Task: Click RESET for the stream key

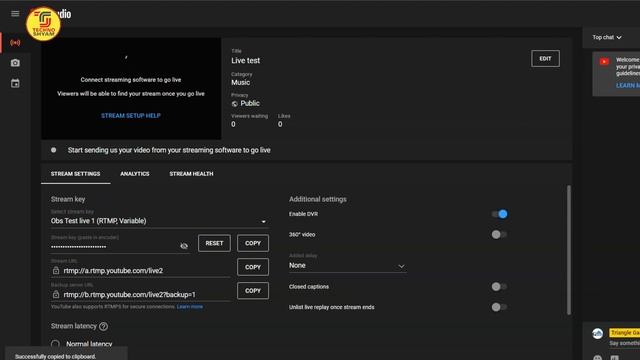Action: point(214,243)
